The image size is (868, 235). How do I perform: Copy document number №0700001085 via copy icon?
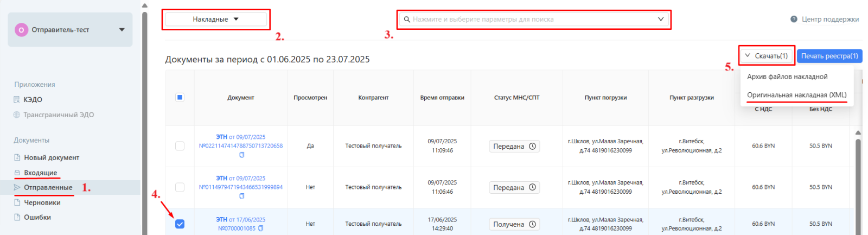pyautogui.click(x=261, y=228)
